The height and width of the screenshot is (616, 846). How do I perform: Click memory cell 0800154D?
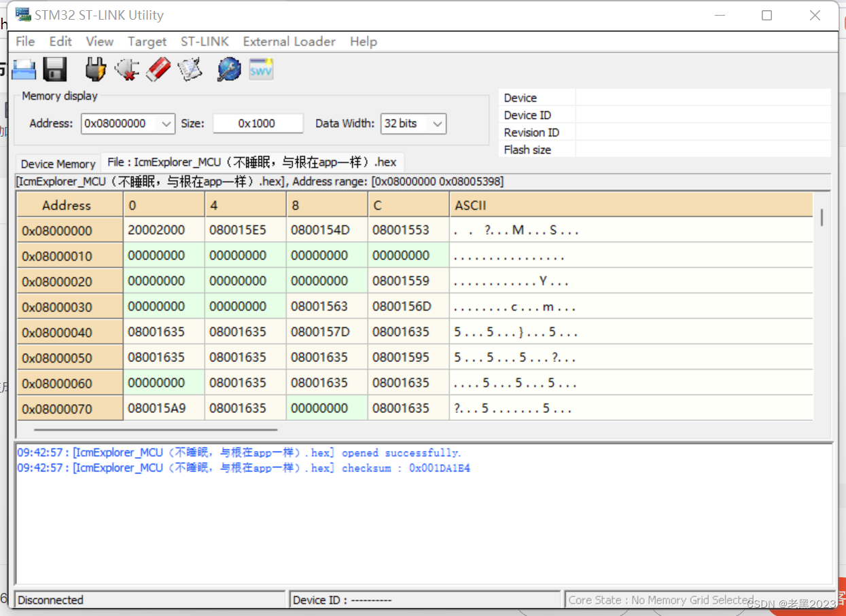(327, 230)
